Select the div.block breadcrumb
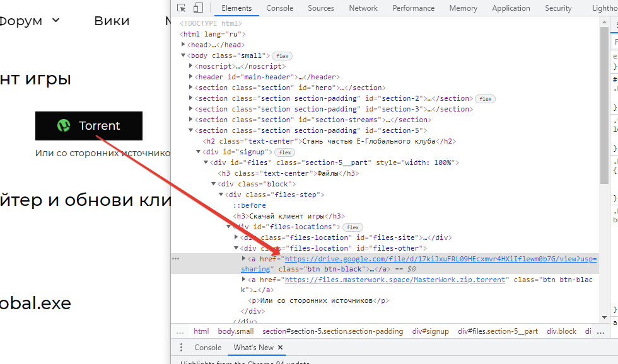The image size is (618, 364). 561,331
